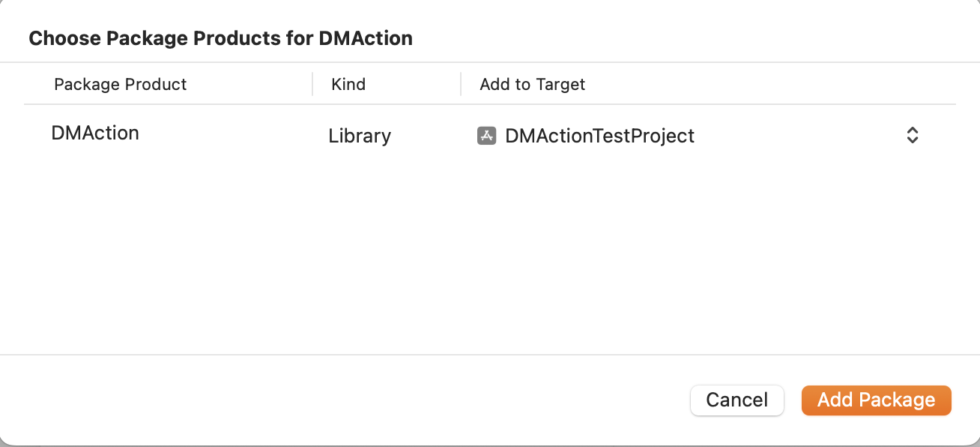This screenshot has width=980, height=447.
Task: Click the separator line above the footer buttons
Action: 490,354
